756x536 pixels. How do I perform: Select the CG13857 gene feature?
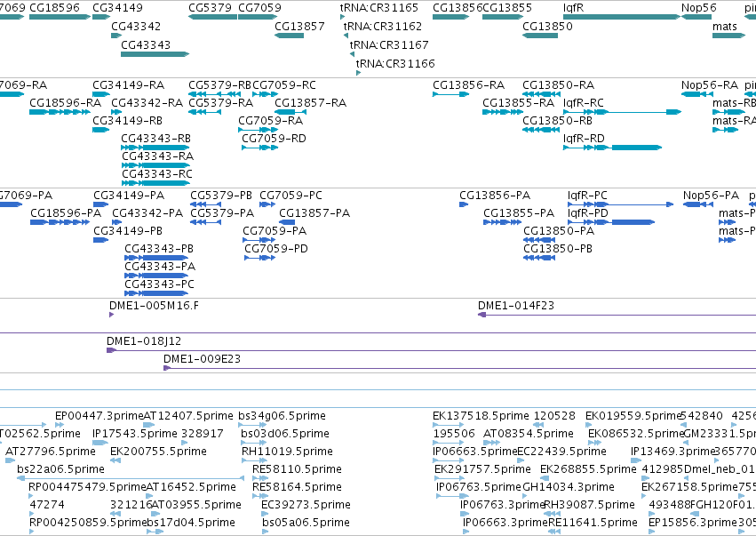[290, 36]
